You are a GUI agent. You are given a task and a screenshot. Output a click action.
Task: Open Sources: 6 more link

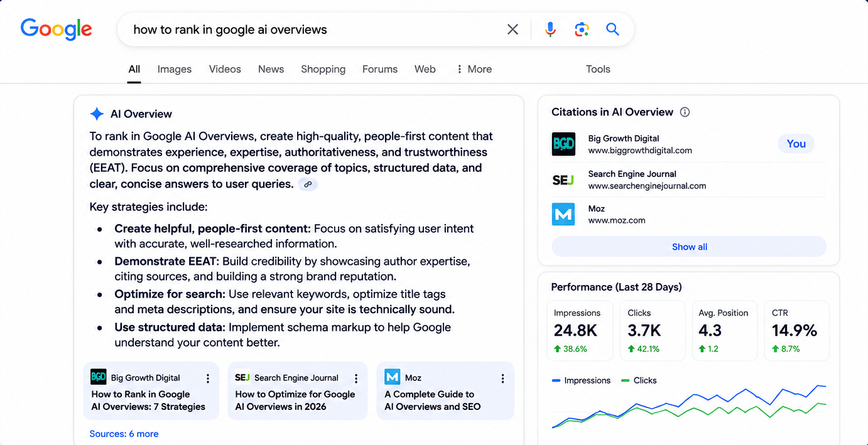coord(124,434)
